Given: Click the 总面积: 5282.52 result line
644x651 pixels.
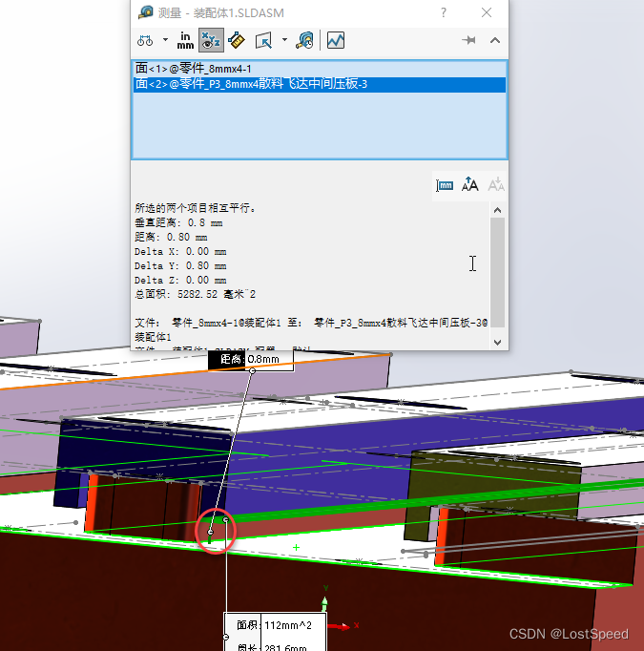Looking at the screenshot, I should (195, 294).
